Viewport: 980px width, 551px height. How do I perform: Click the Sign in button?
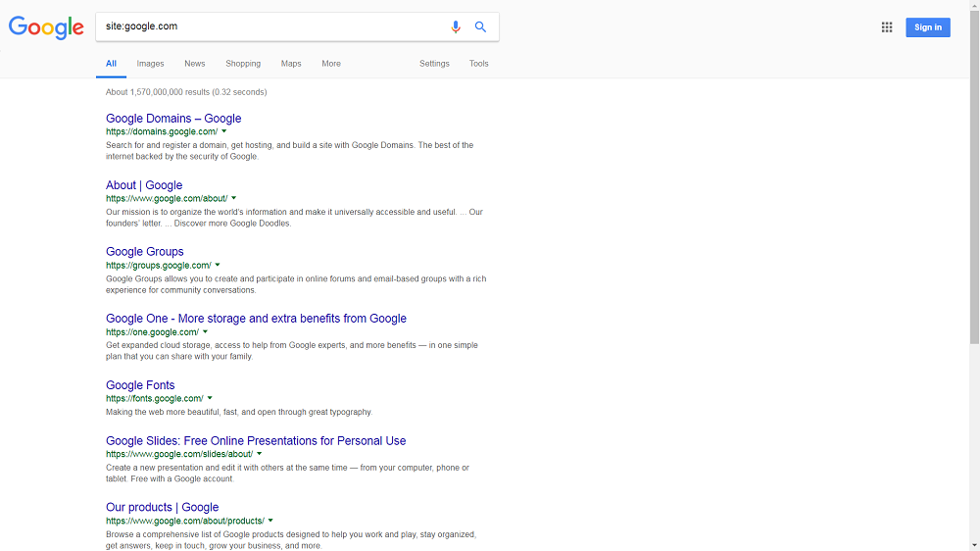point(927,27)
